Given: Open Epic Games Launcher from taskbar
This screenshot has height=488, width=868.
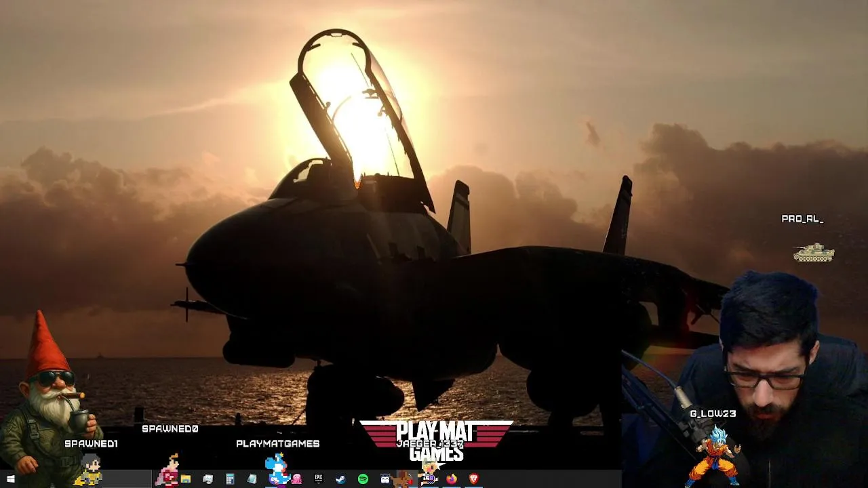Looking at the screenshot, I should click(319, 479).
